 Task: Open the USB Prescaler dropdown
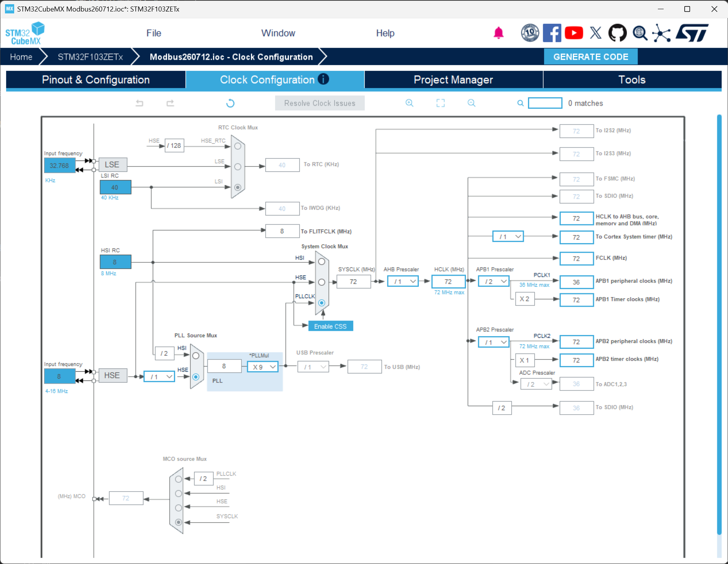coord(313,367)
